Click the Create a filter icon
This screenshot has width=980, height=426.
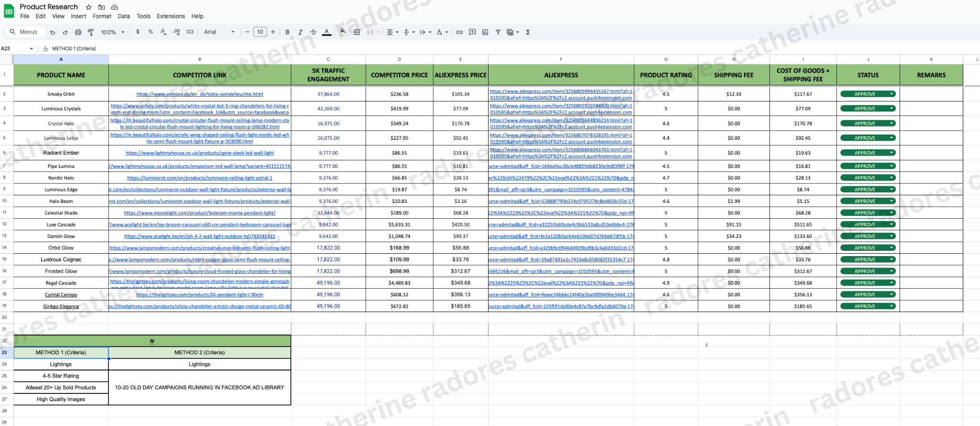point(498,32)
